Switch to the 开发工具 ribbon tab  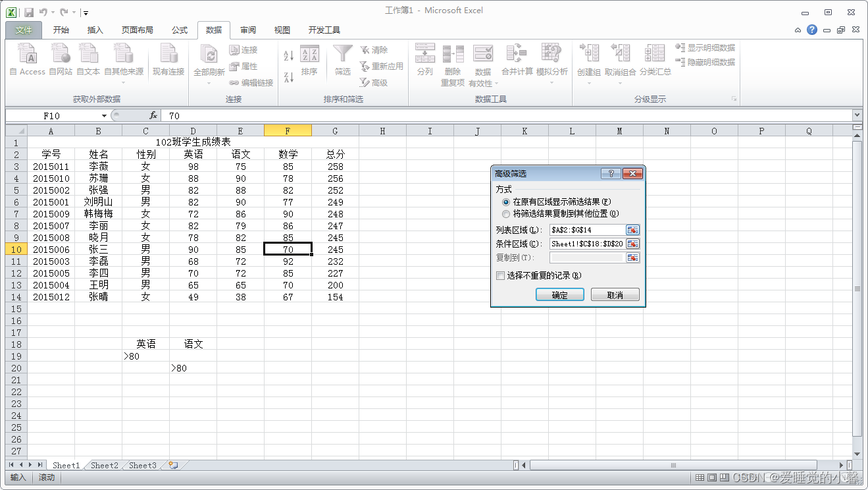324,30
